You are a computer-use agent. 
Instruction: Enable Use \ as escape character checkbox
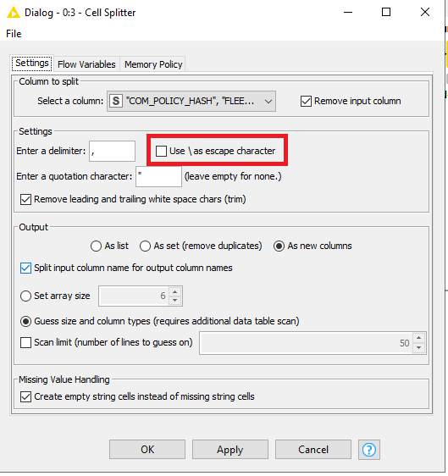coord(161,151)
